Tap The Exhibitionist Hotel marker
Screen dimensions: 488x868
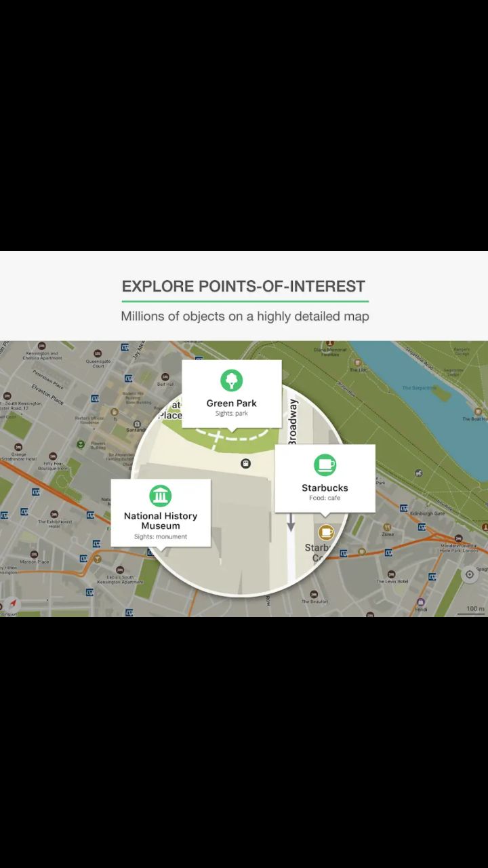tap(54, 514)
